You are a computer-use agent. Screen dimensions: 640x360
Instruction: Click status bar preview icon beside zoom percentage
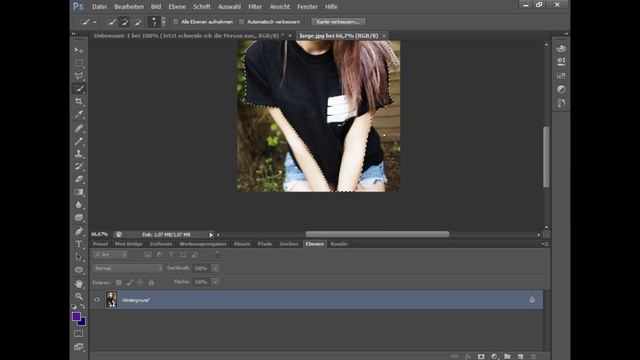click(x=118, y=234)
